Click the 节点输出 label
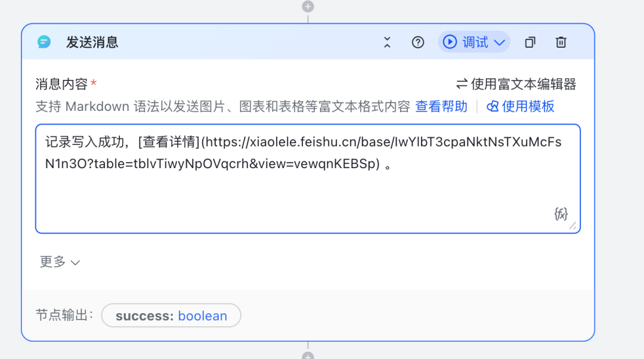 (64, 315)
